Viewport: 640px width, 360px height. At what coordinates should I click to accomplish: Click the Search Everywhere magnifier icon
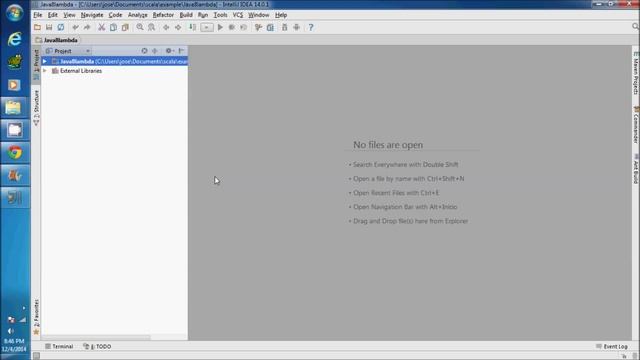[635, 27]
